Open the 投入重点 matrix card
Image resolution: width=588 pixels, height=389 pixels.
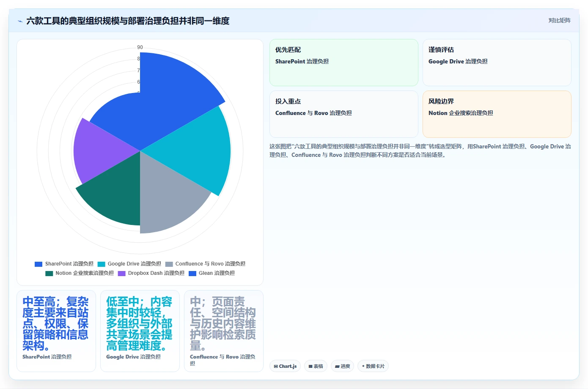343,114
